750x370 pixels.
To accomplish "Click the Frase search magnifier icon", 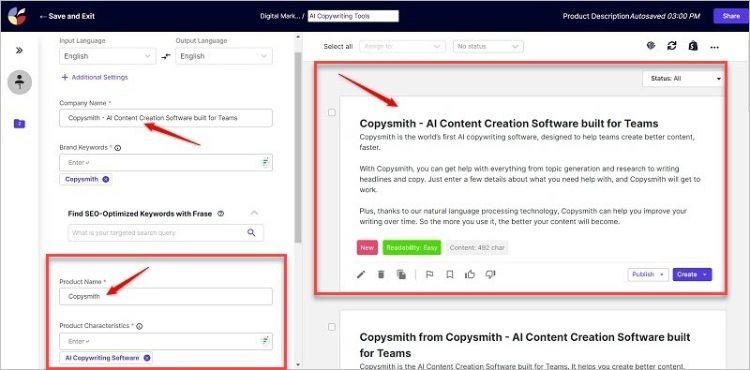I will click(x=251, y=233).
